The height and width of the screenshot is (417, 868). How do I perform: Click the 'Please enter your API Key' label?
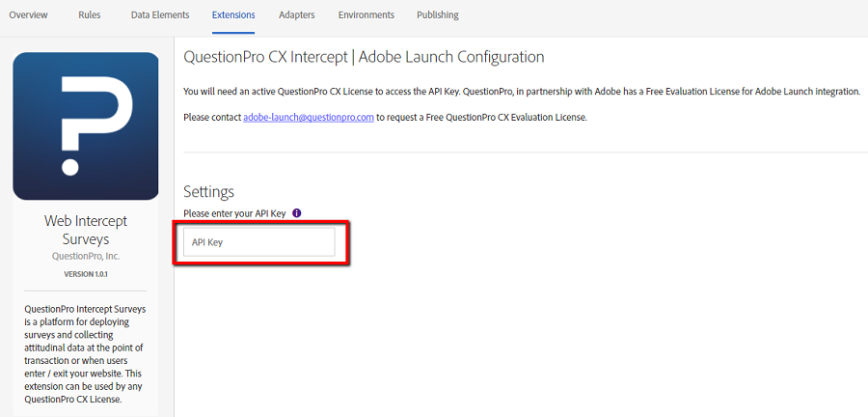pyautogui.click(x=234, y=212)
